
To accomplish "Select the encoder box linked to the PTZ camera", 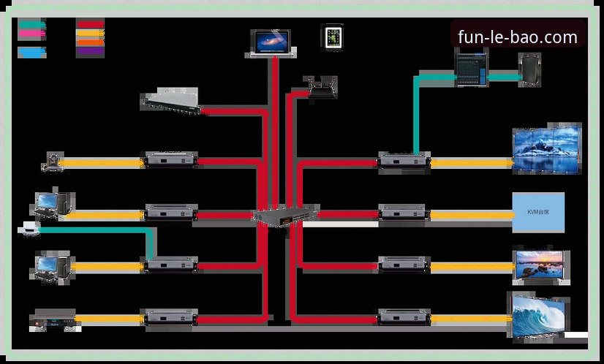I will [171, 160].
